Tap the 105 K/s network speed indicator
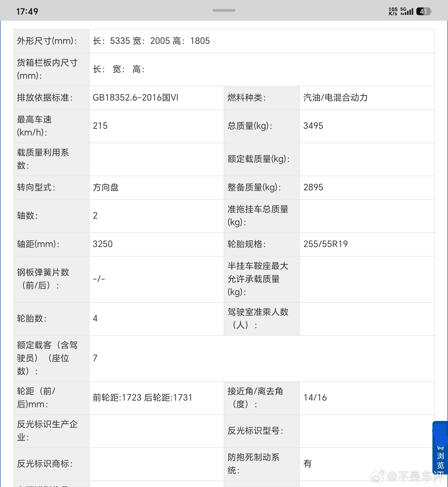The width and height of the screenshot is (448, 487). (x=393, y=11)
